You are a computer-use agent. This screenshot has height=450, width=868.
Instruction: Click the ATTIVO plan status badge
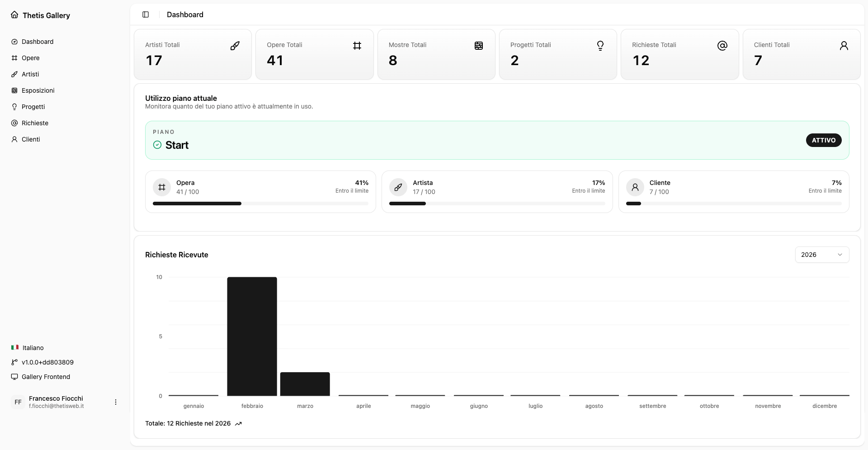(823, 140)
